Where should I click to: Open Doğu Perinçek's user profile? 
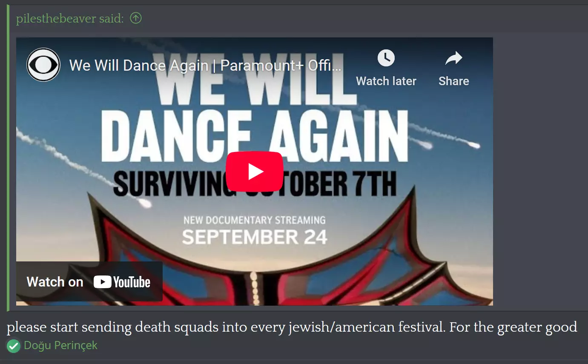(x=61, y=345)
